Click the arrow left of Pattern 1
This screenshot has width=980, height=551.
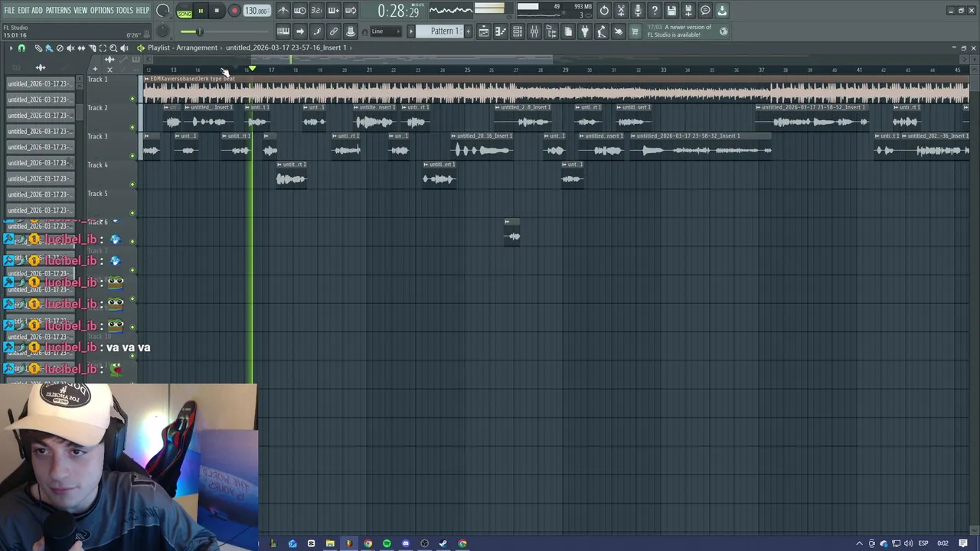tap(411, 31)
